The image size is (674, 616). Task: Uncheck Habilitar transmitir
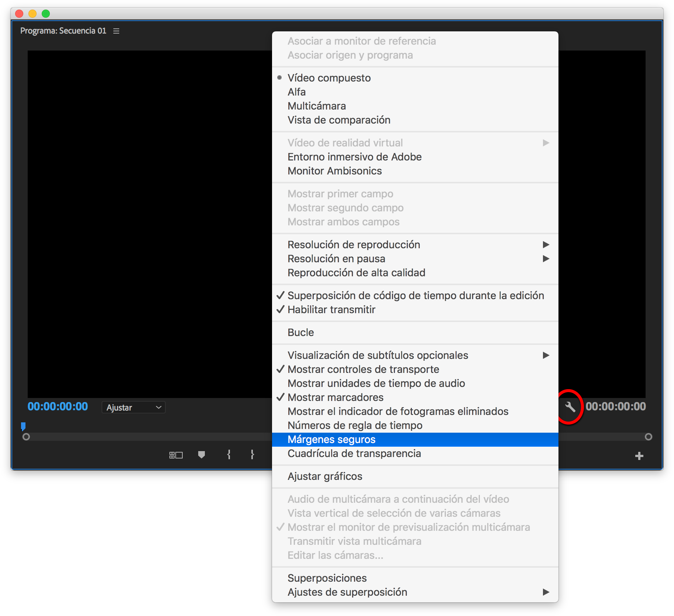331,309
